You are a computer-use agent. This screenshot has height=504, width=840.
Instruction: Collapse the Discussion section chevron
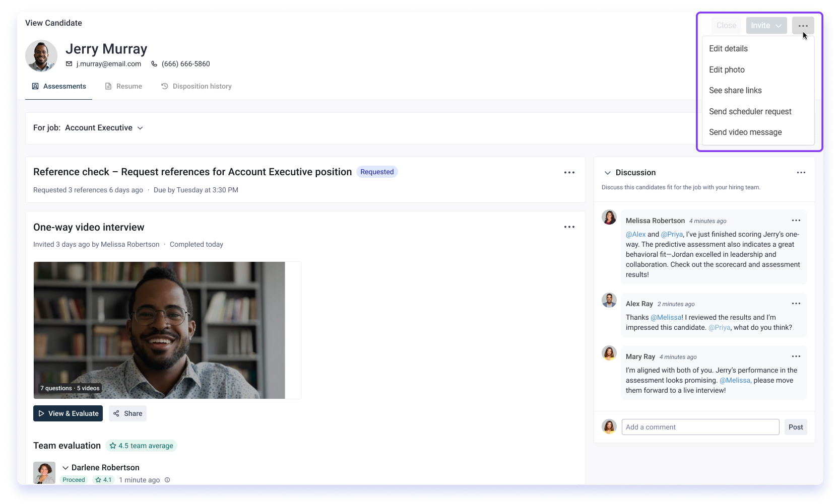point(607,173)
